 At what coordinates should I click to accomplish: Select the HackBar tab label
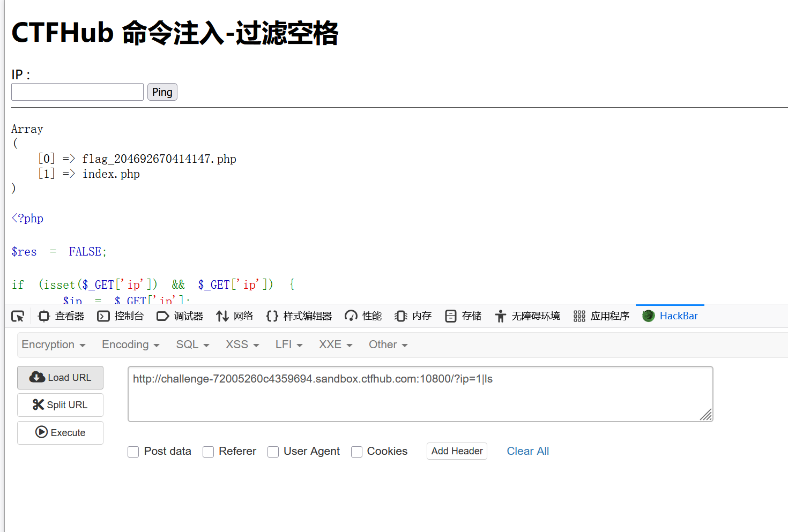679,316
